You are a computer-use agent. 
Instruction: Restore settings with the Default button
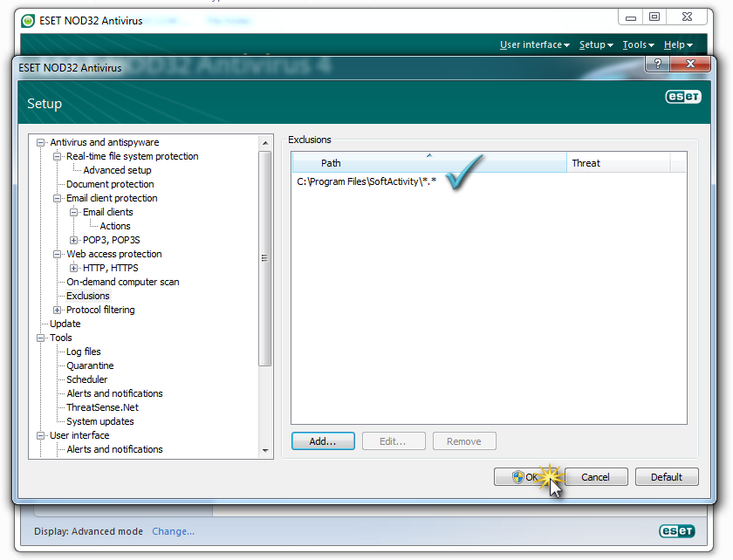pyautogui.click(x=667, y=477)
